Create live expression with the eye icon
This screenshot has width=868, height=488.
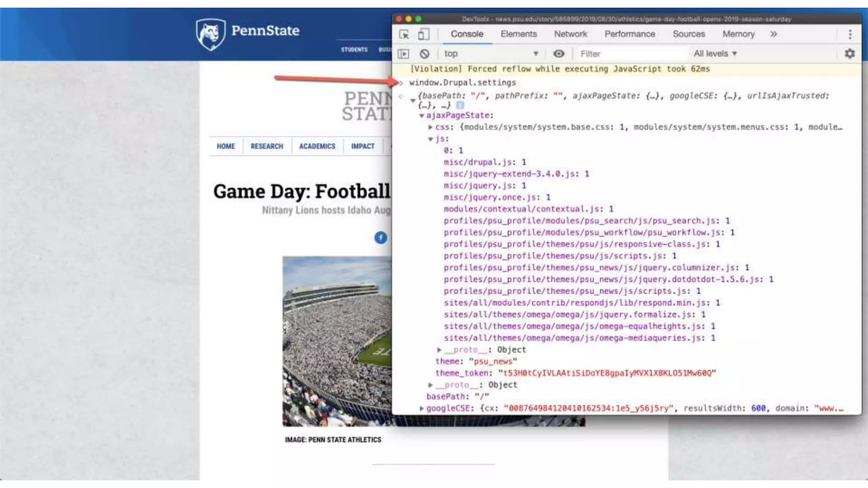coord(559,54)
